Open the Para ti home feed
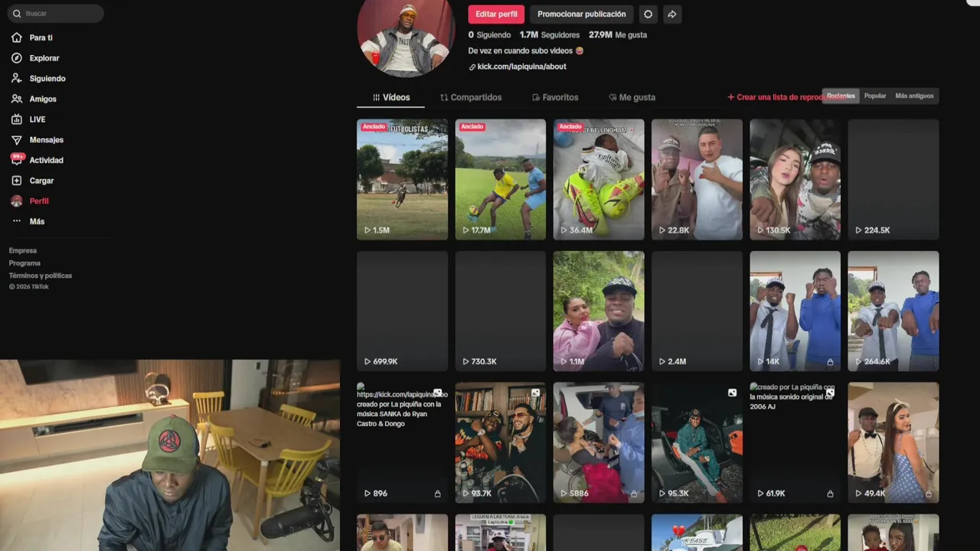The image size is (980, 551). (31, 37)
